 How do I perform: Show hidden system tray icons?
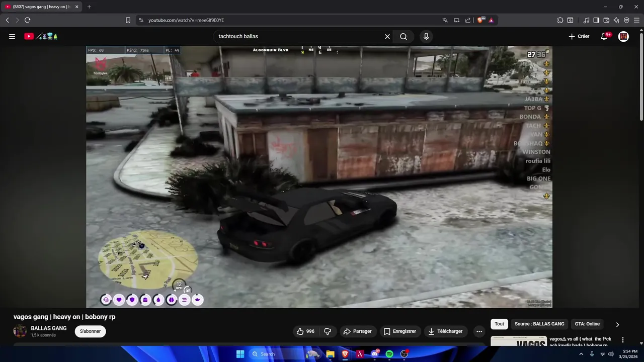(581, 354)
